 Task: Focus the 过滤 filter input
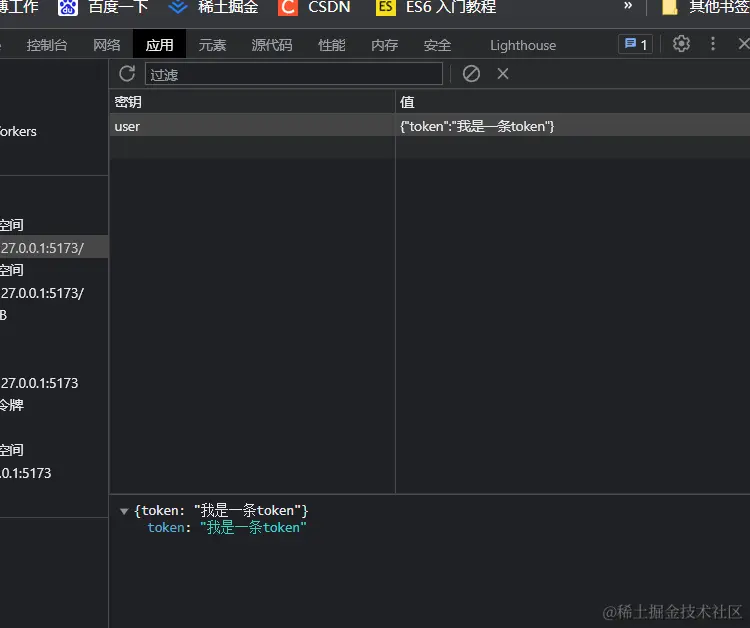tap(294, 74)
